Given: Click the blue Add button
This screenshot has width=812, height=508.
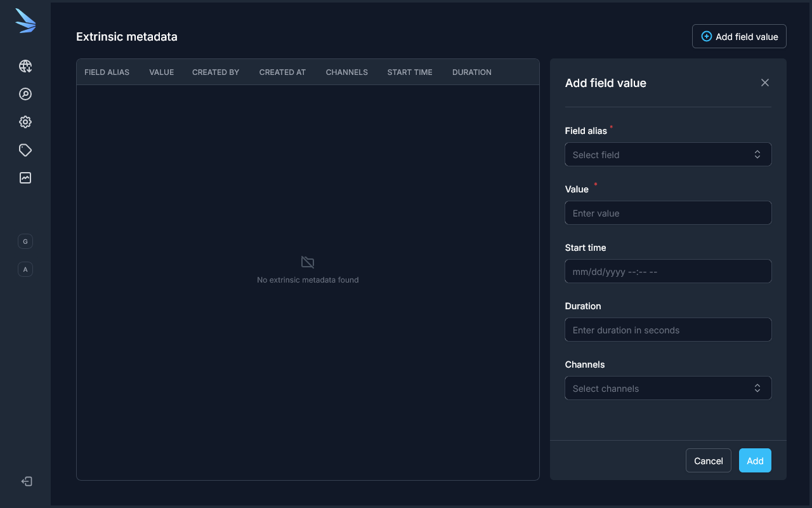Looking at the screenshot, I should (x=755, y=460).
